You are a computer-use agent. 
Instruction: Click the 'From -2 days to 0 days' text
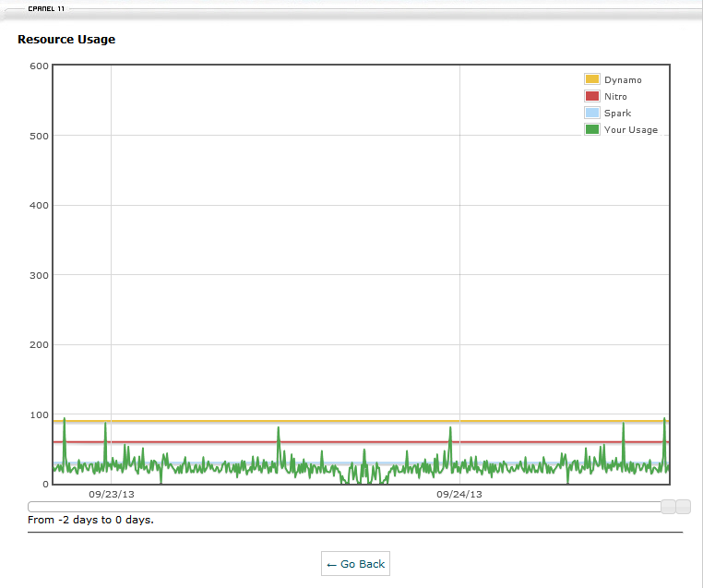click(90, 520)
